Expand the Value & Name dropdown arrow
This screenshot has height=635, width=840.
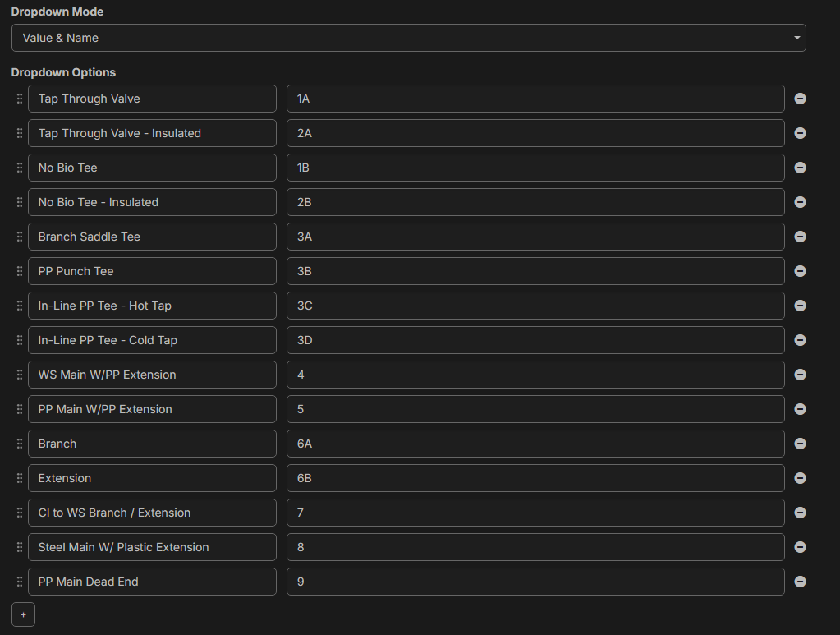pyautogui.click(x=796, y=38)
